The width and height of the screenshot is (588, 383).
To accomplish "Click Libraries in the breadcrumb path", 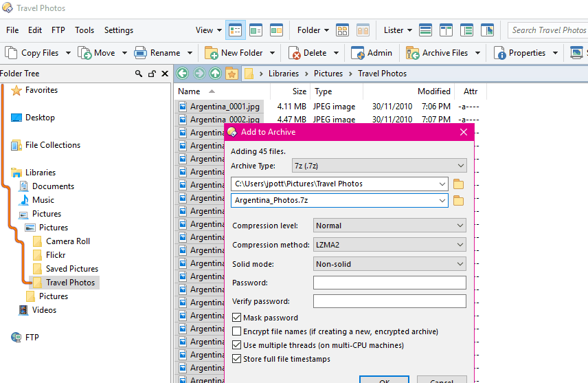I will pos(284,74).
